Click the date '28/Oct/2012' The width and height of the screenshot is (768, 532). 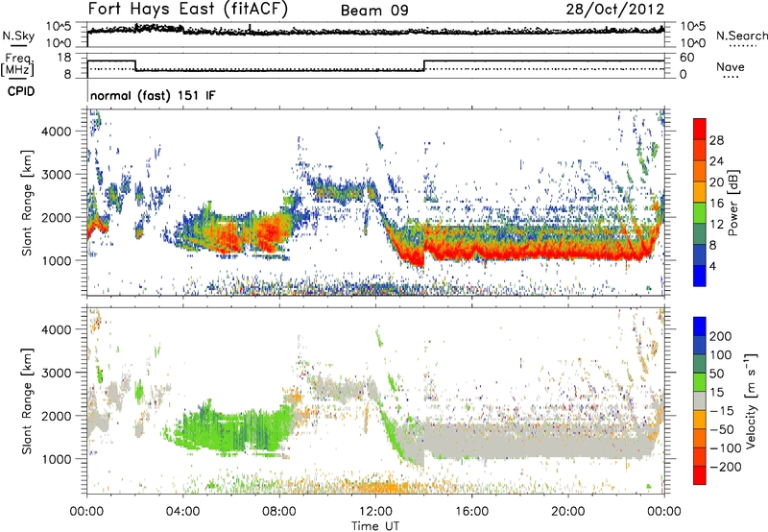coord(615,10)
